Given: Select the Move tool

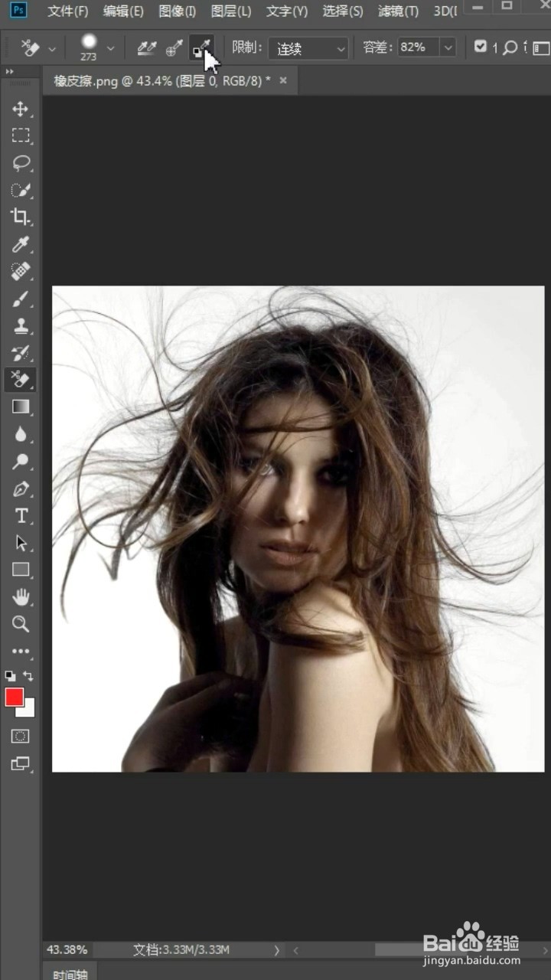Looking at the screenshot, I should pyautogui.click(x=21, y=109).
